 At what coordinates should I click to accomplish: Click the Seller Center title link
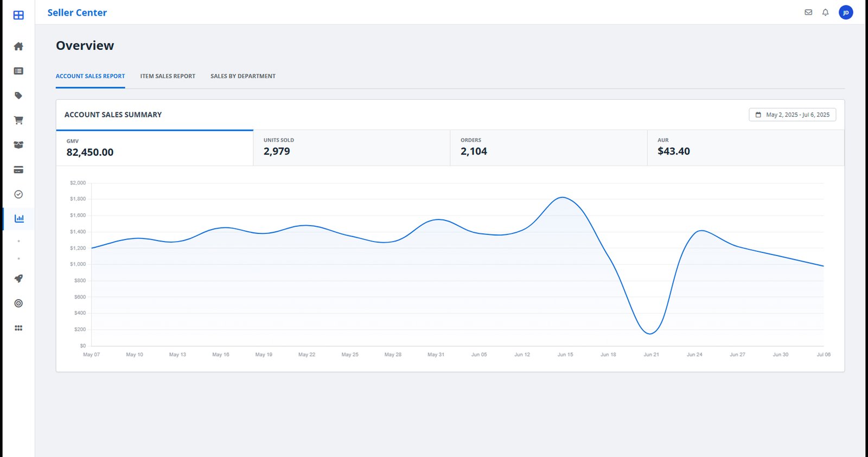click(x=77, y=12)
